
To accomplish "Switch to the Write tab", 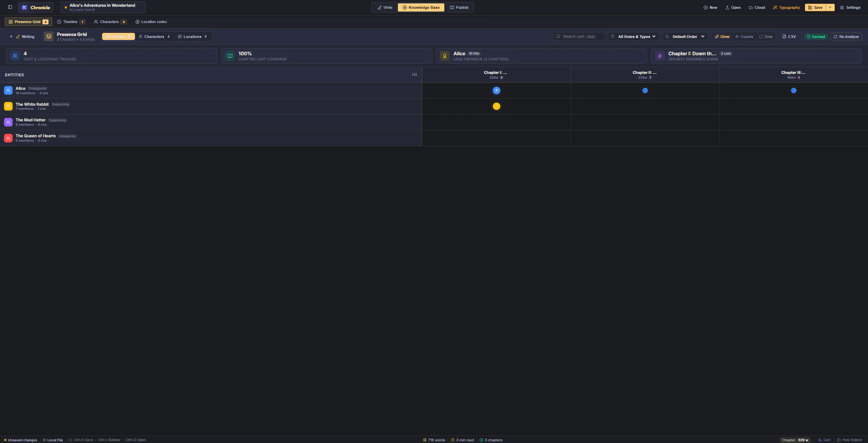I will coord(385,7).
